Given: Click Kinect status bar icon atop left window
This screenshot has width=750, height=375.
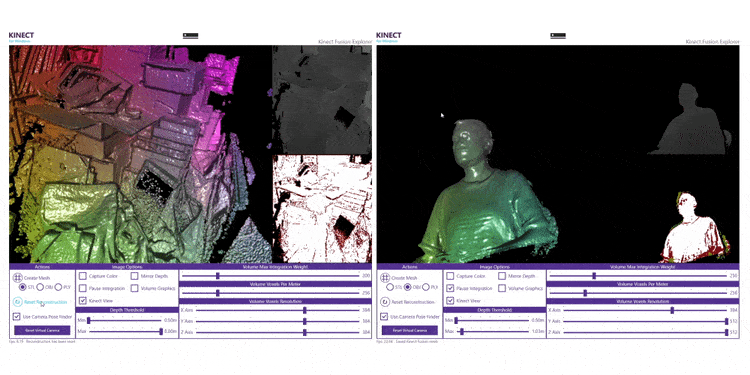Looking at the screenshot, I should coord(190,35).
